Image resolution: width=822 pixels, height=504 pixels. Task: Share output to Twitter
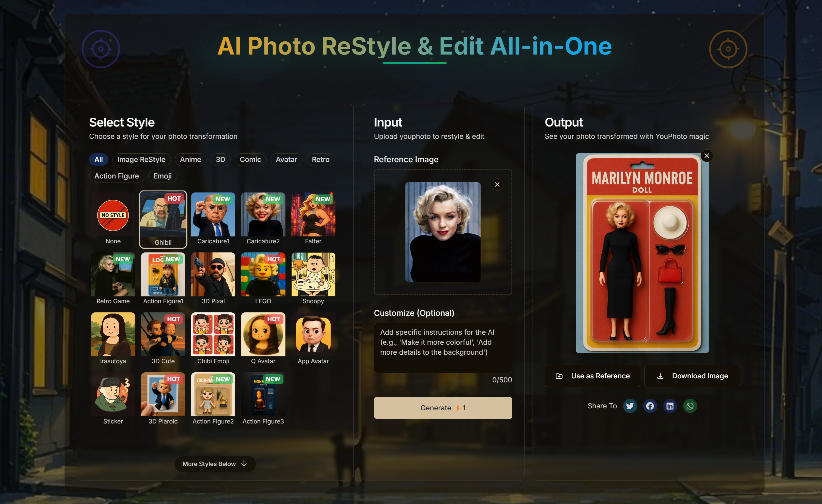[630, 406]
